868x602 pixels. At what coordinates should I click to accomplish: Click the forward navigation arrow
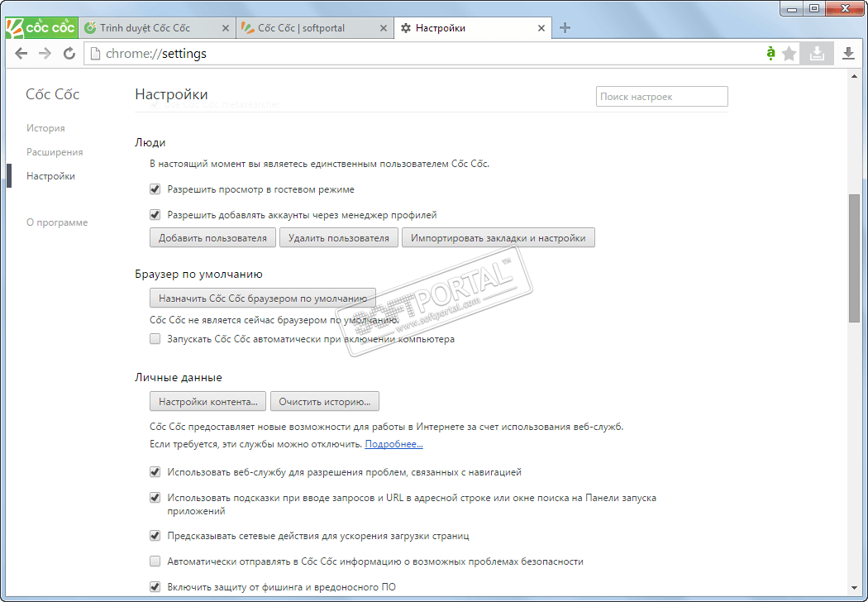point(45,53)
